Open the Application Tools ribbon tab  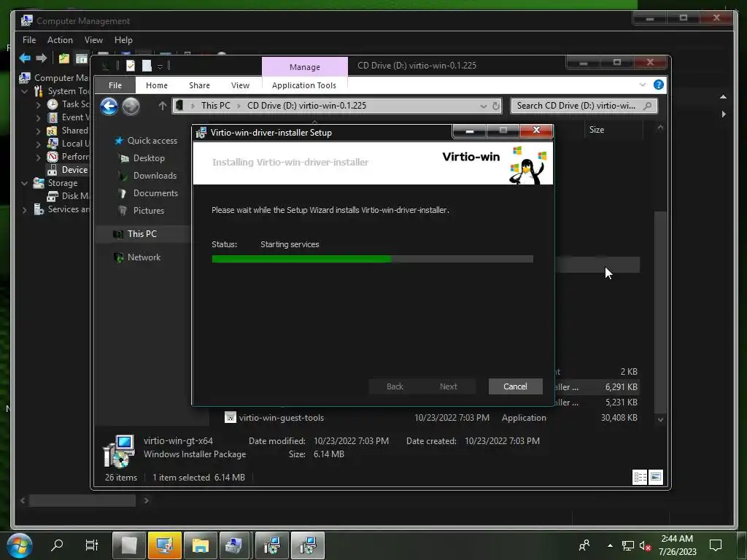pyautogui.click(x=304, y=85)
